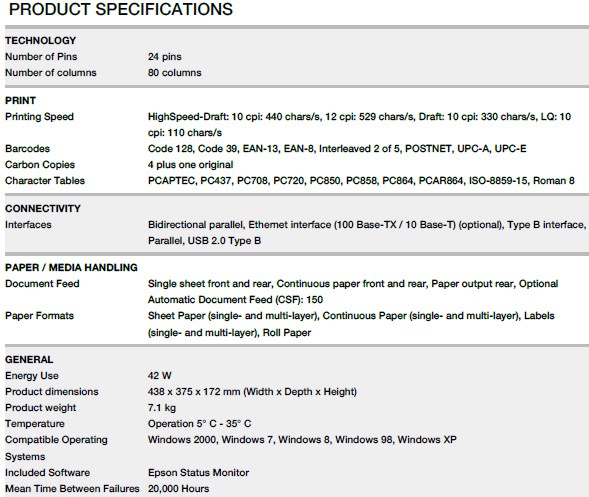Select the PAPER / MEDIA HANDLING header

tap(71, 267)
